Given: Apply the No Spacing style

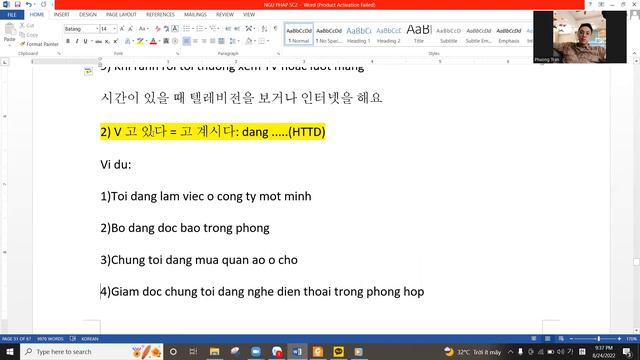Looking at the screenshot, I should coord(329,34).
